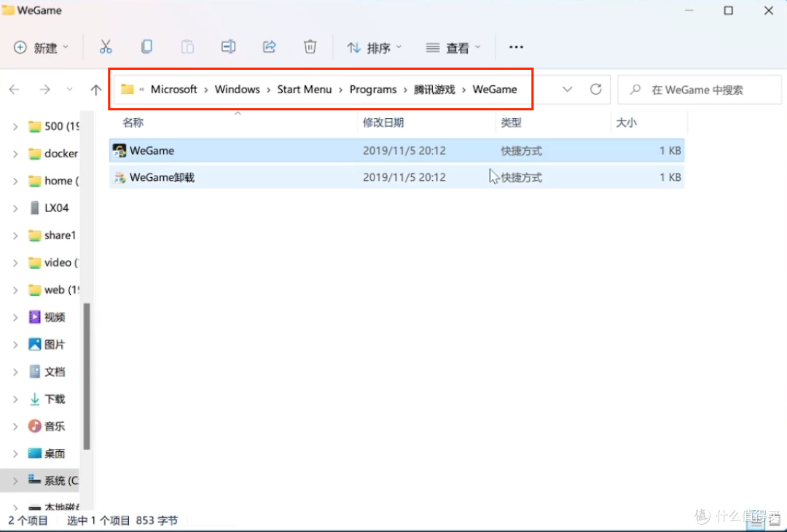
Task: Expand the 音乐 tree node
Action: 15,426
